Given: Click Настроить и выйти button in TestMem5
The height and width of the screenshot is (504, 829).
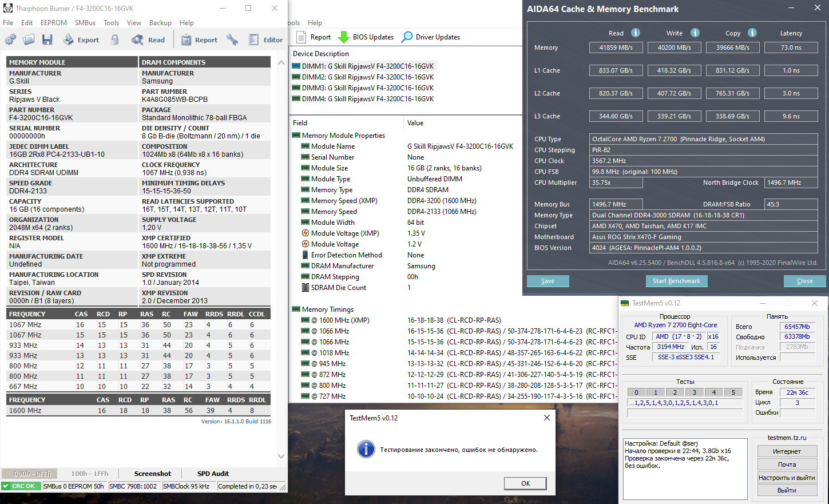Looking at the screenshot, I should [787, 478].
